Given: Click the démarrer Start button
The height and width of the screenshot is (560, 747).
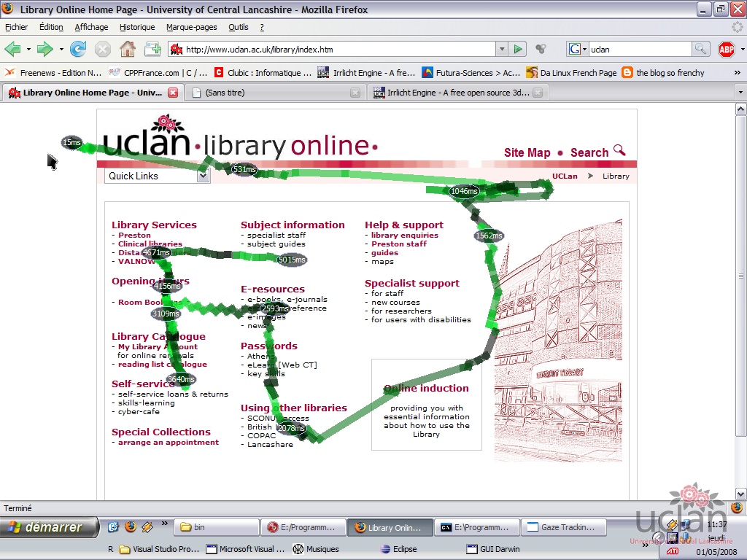Looking at the screenshot, I should tap(49, 527).
